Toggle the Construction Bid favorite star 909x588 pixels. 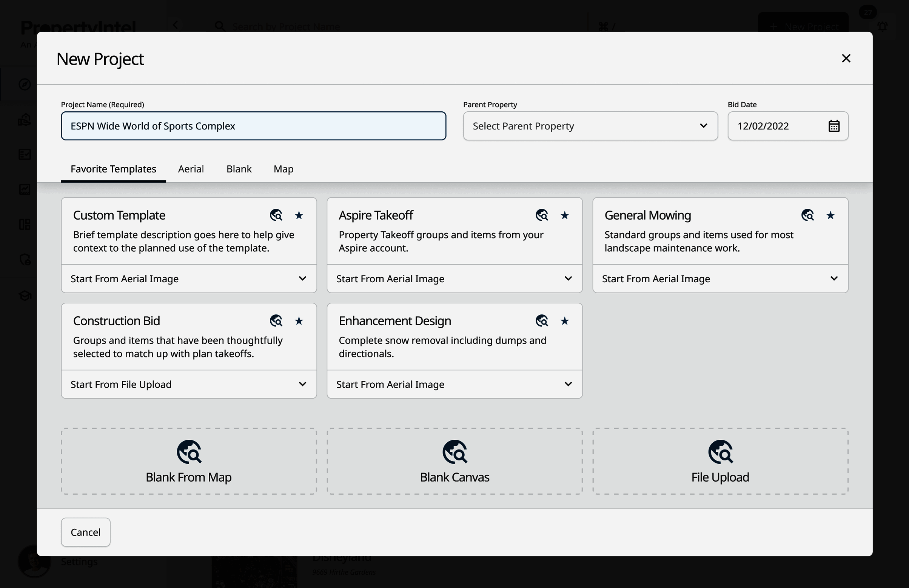(299, 321)
